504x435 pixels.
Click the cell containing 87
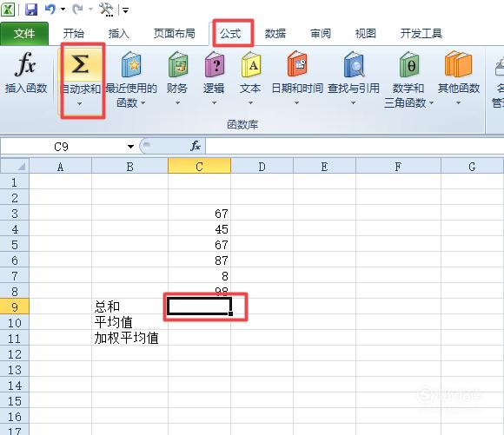coord(199,260)
